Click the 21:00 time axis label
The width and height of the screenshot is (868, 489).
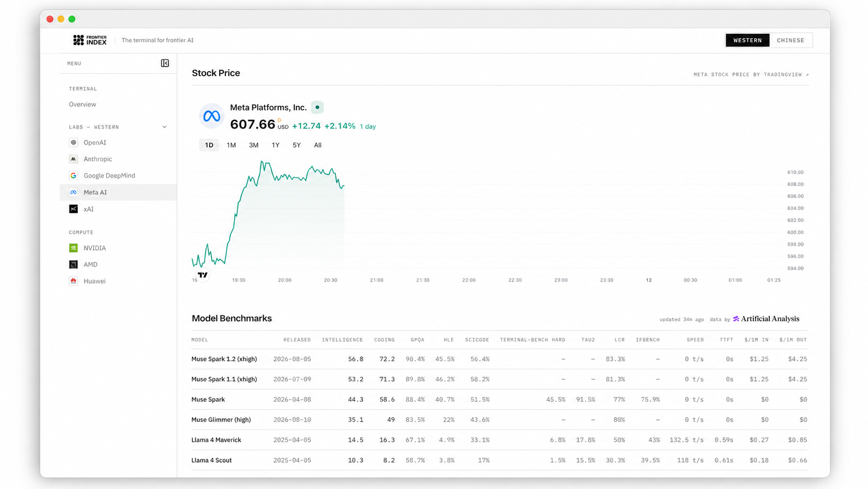(377, 280)
